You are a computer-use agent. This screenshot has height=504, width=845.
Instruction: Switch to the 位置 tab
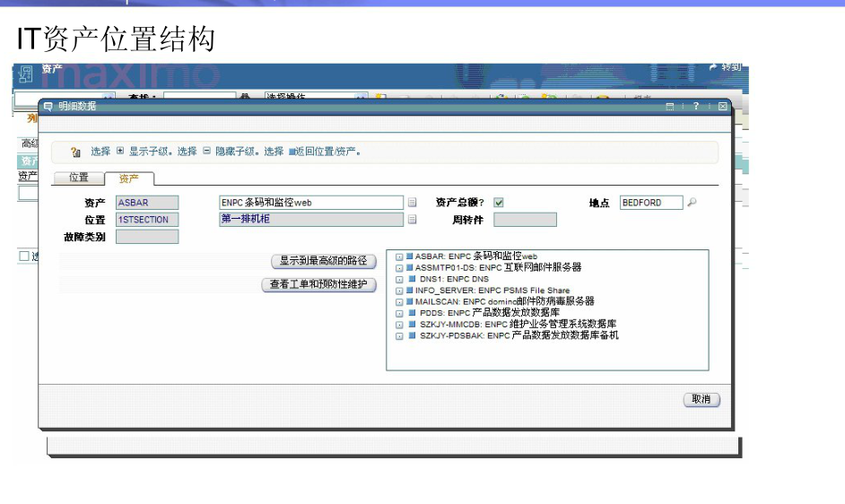(x=79, y=178)
